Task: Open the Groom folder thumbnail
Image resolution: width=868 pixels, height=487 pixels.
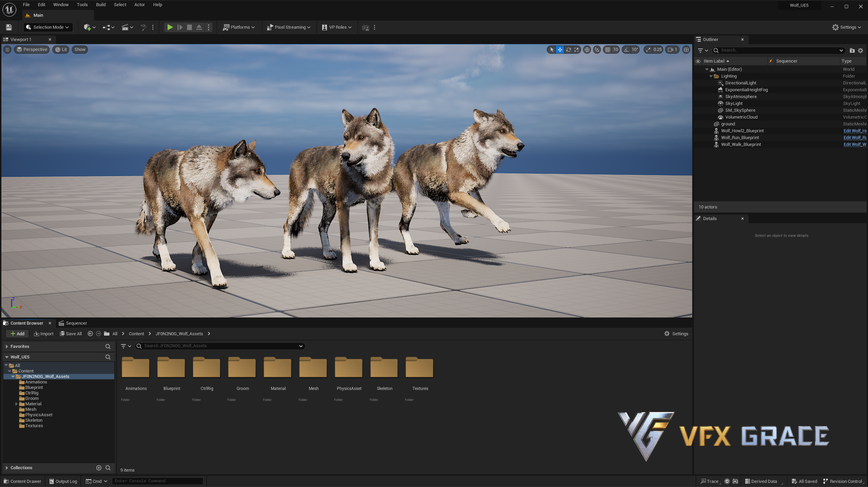Action: pos(242,368)
